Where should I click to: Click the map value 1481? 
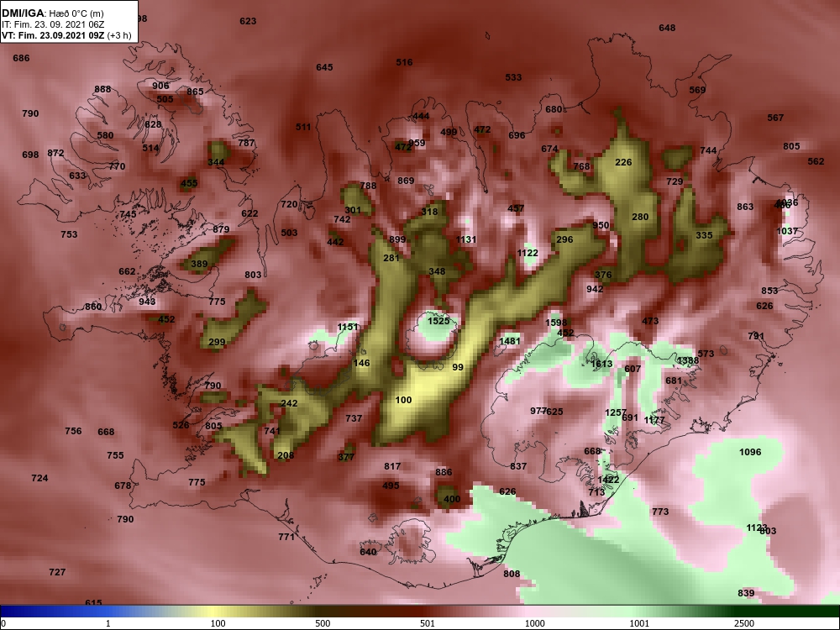click(510, 341)
